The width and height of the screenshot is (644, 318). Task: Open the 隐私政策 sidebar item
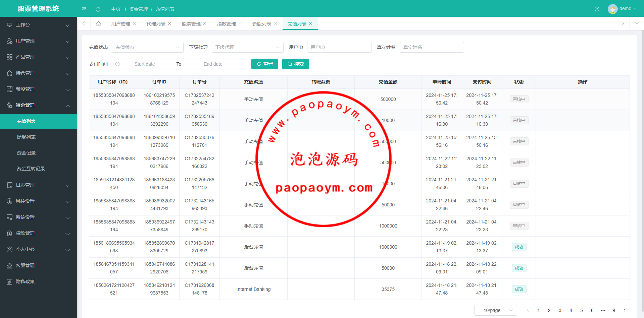coord(39,281)
